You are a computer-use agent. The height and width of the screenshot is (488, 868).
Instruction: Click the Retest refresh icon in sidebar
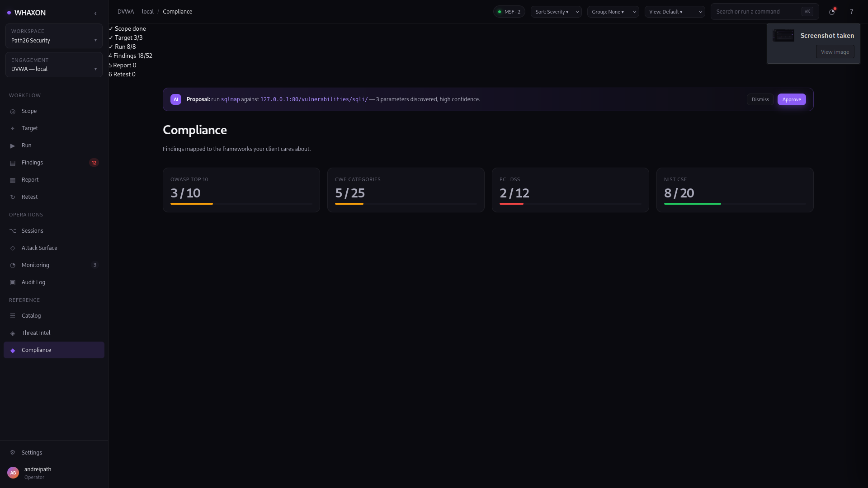13,197
